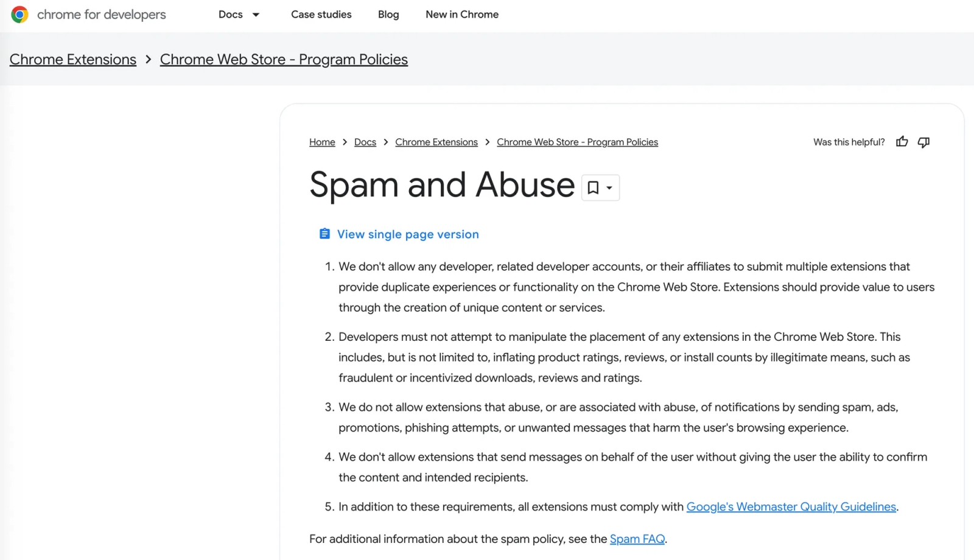The width and height of the screenshot is (974, 560).
Task: Open Chrome Extensions in the large header breadcrumb
Action: [x=73, y=59]
